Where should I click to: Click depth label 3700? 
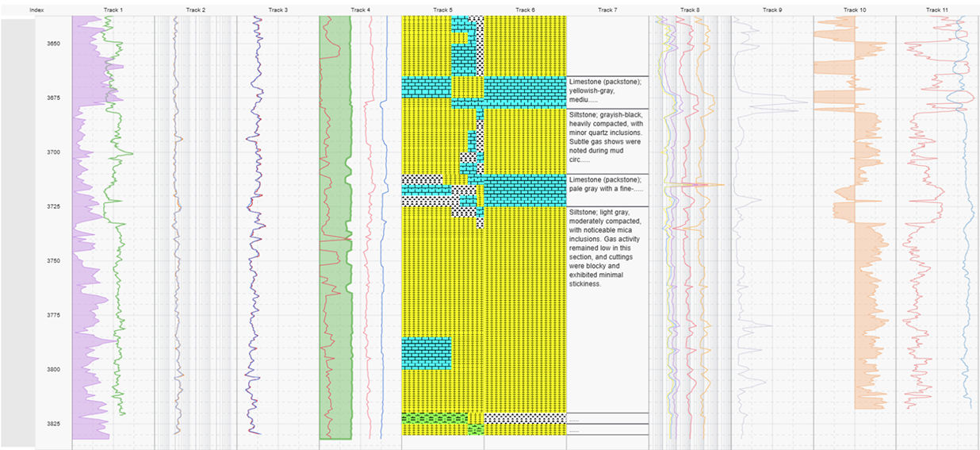tap(52, 152)
